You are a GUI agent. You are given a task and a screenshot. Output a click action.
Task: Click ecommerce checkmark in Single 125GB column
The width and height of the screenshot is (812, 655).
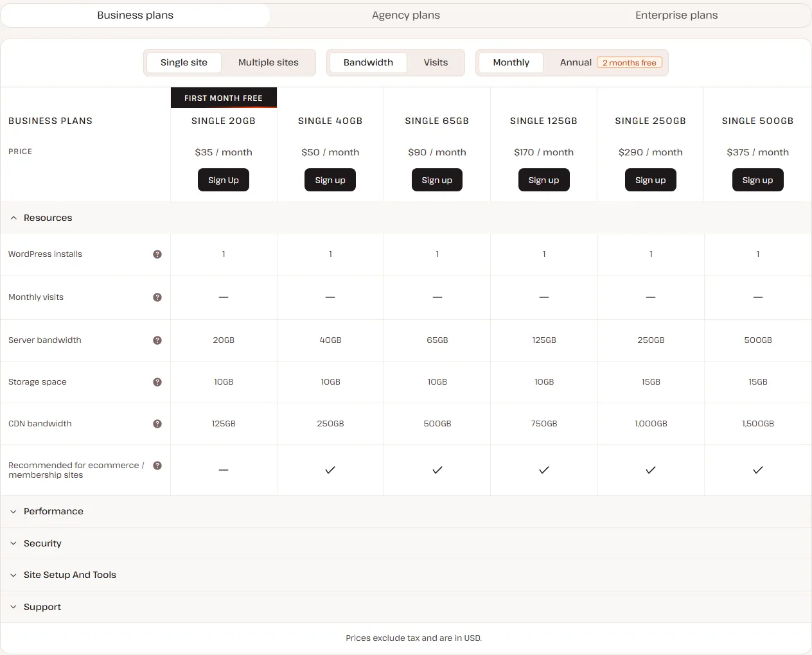[544, 470]
